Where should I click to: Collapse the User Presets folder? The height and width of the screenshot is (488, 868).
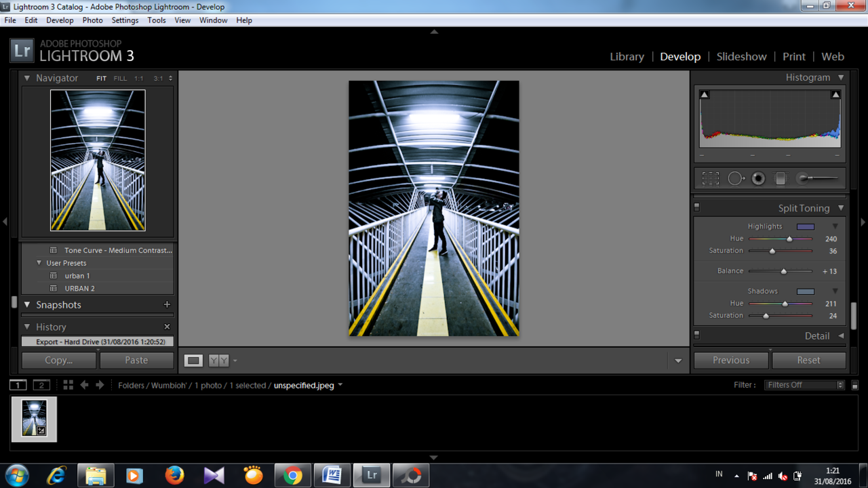coord(39,263)
